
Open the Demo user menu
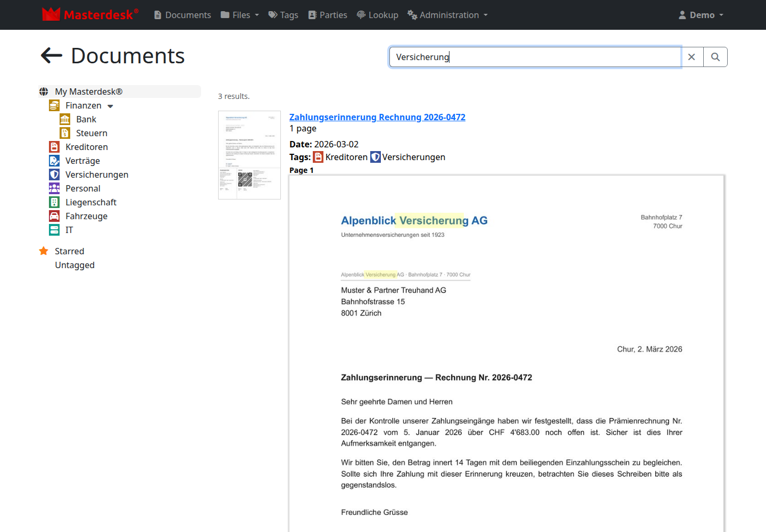point(701,15)
